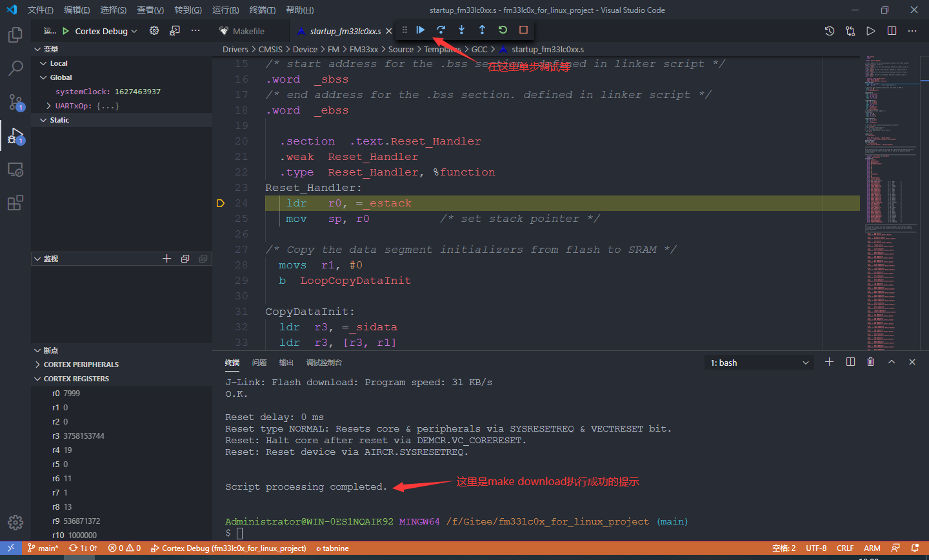Click Templates in the breadcrumb path
The image size is (929, 560).
click(443, 49)
